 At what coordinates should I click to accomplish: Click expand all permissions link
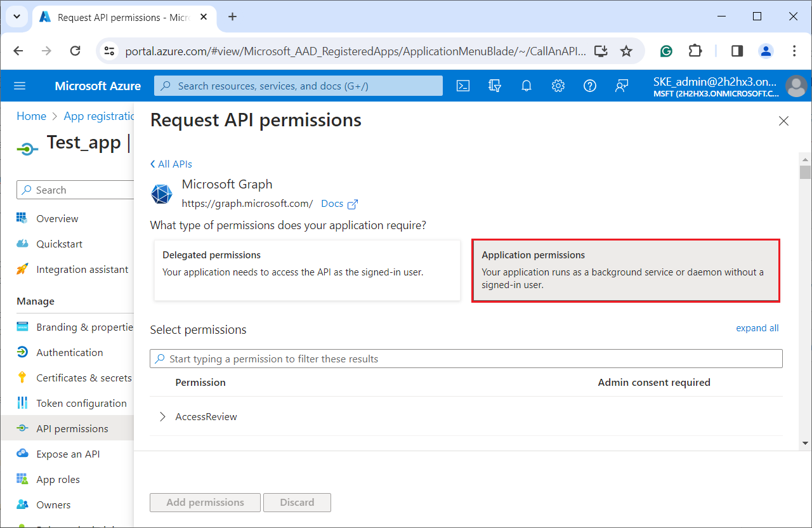pyautogui.click(x=757, y=328)
